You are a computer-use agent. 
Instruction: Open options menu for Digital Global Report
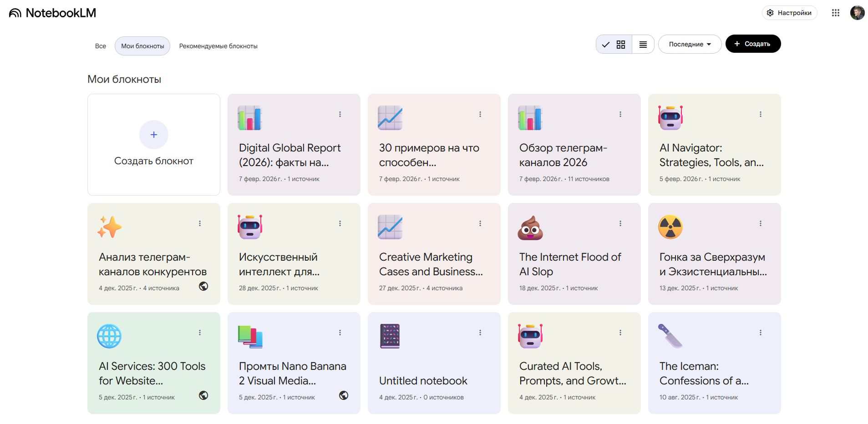coord(340,114)
